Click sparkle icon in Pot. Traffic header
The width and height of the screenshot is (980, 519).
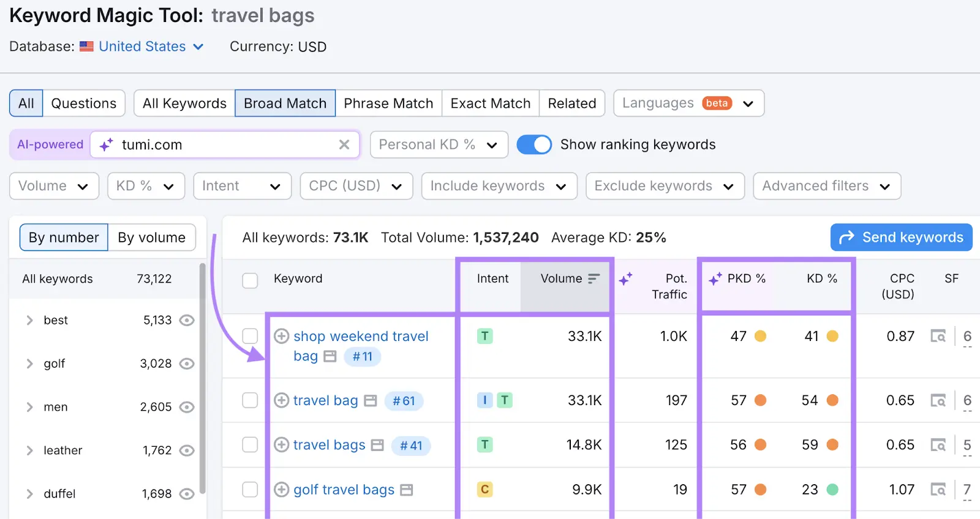tap(625, 279)
